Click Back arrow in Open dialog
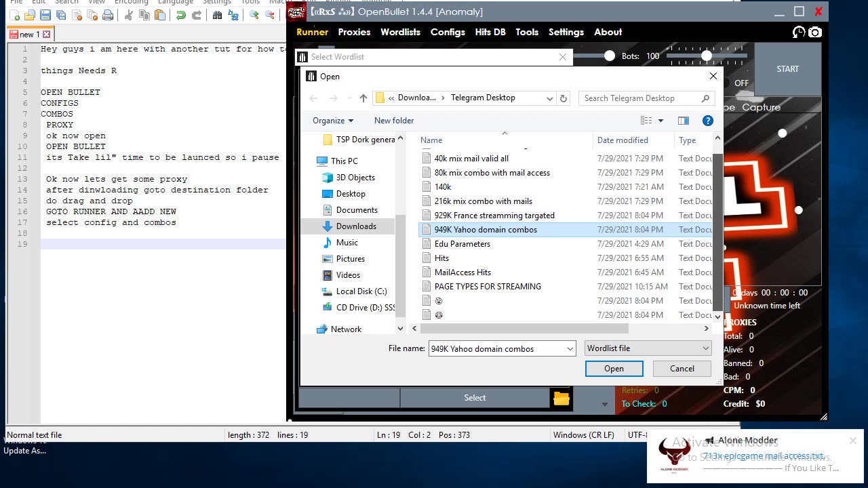 (313, 98)
